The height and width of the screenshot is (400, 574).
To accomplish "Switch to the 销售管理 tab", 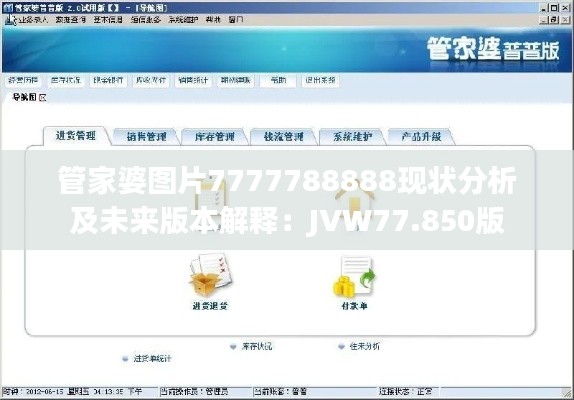I will tap(146, 137).
